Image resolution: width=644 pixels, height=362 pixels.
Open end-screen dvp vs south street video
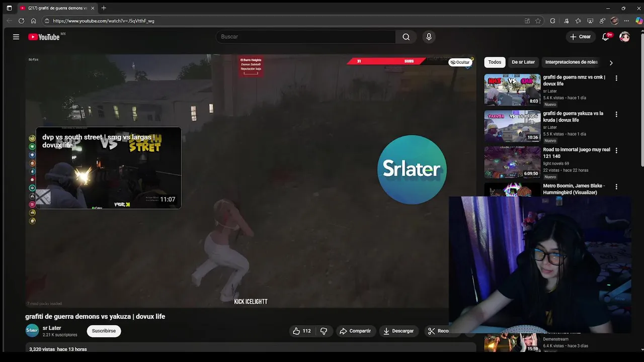click(x=109, y=168)
